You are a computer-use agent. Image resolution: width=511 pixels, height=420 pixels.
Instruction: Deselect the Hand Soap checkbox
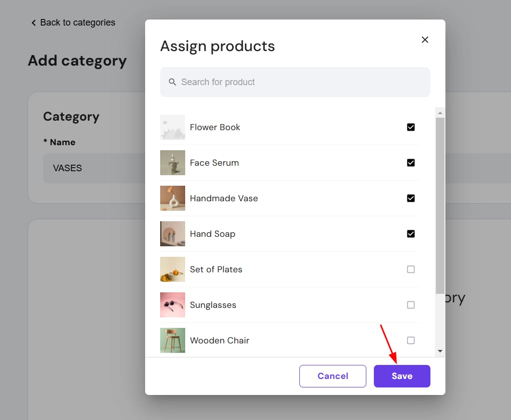pyautogui.click(x=411, y=234)
